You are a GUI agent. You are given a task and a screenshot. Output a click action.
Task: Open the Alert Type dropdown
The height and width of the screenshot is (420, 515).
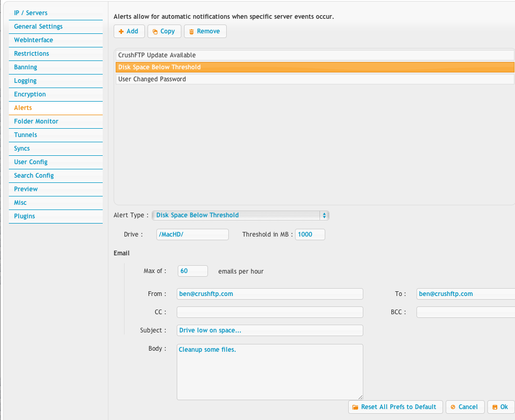click(x=240, y=215)
